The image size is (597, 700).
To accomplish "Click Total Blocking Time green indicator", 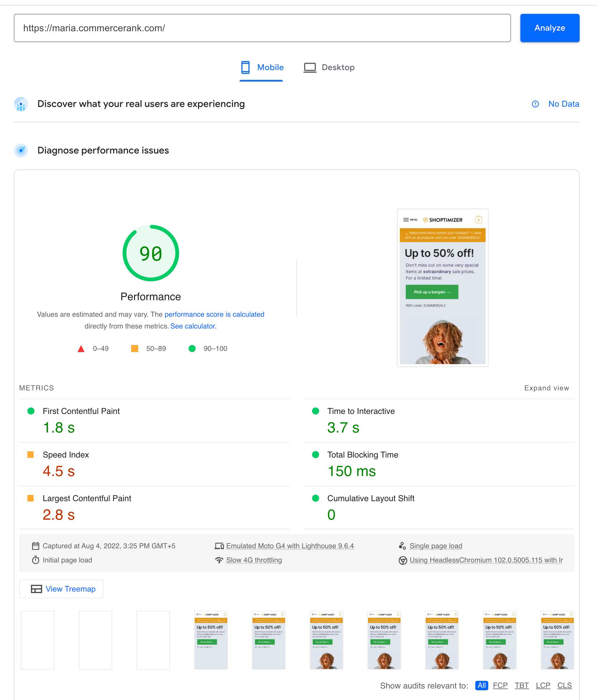I will 316,454.
